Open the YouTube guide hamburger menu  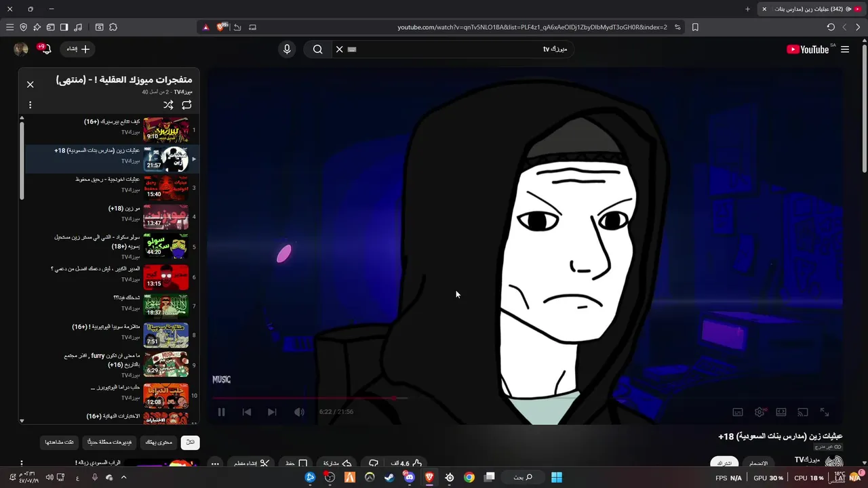pos(845,49)
